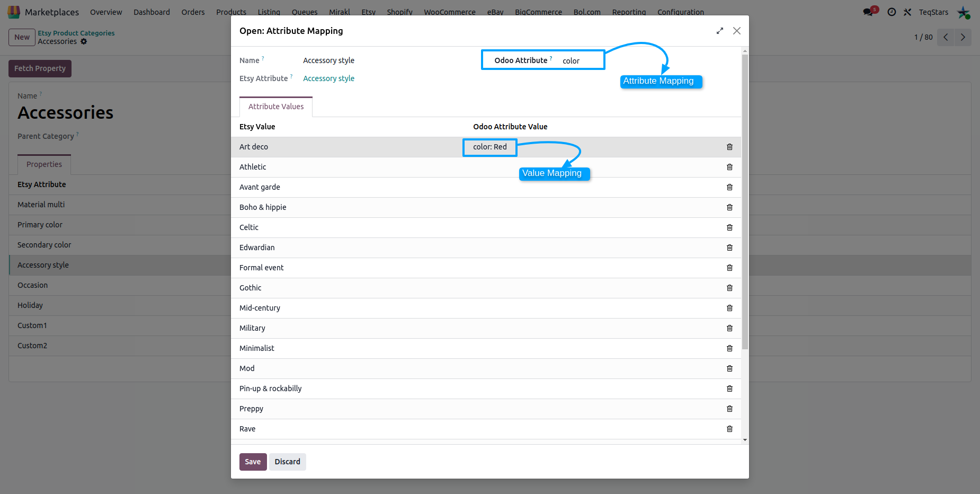This screenshot has height=494, width=980.
Task: Open the Dashboard menu
Action: 152,12
